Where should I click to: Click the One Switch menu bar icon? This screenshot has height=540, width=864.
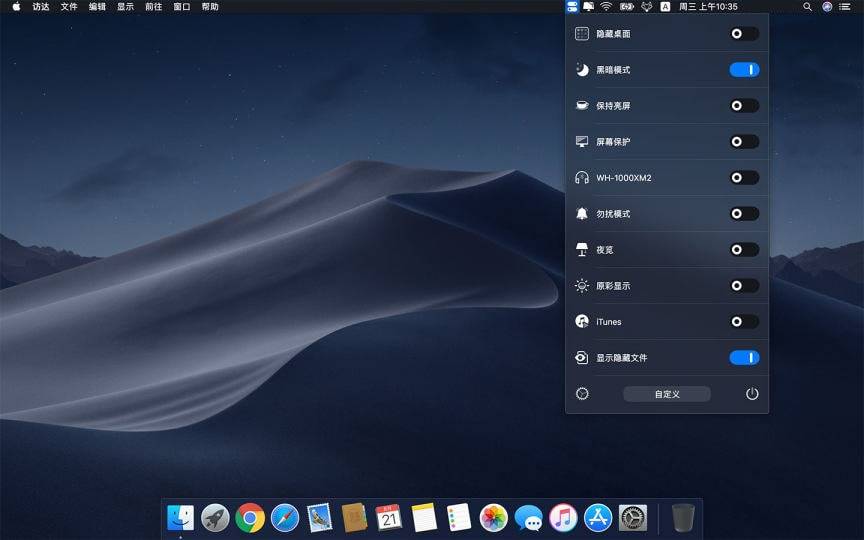tap(571, 6)
